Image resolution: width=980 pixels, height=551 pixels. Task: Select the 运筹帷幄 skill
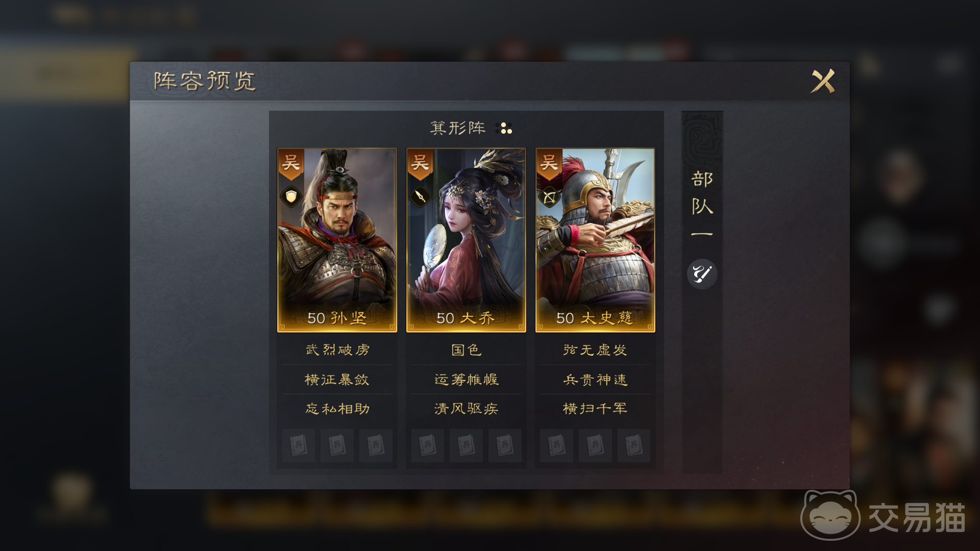point(467,380)
